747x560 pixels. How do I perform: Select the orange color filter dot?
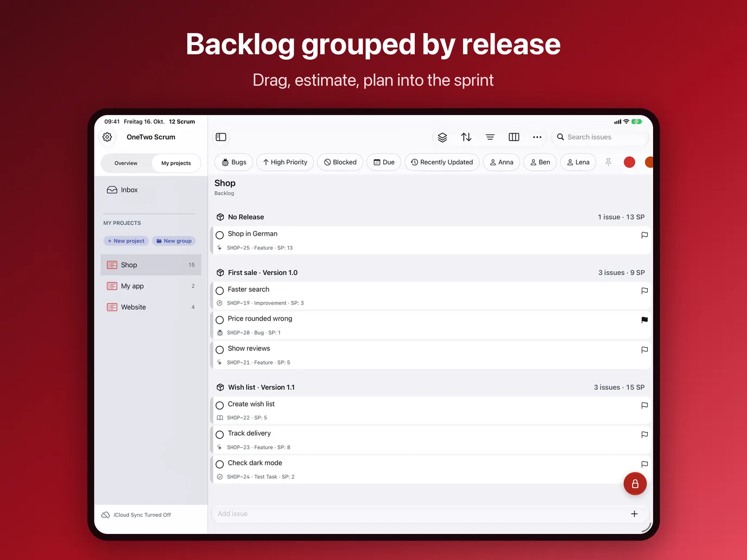[x=649, y=162]
